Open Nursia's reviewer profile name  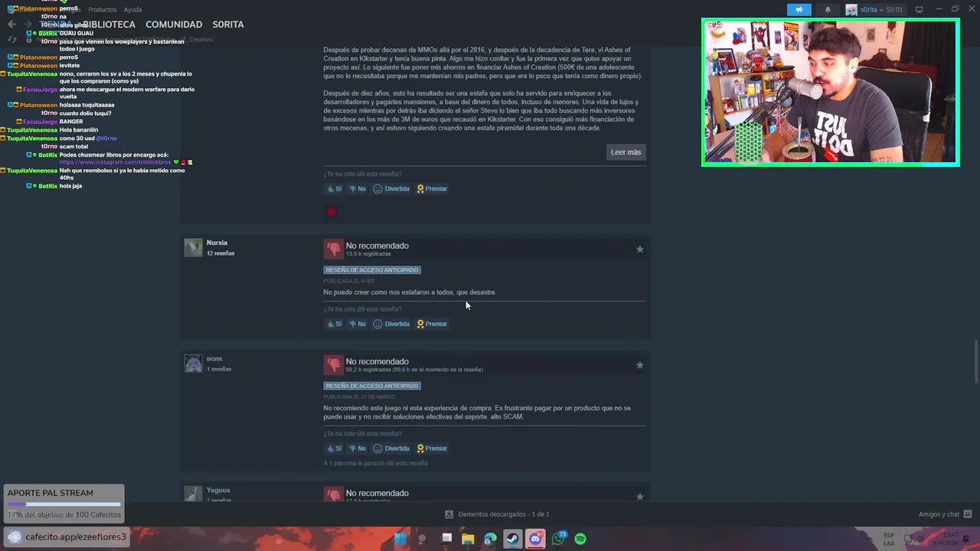[x=217, y=243]
